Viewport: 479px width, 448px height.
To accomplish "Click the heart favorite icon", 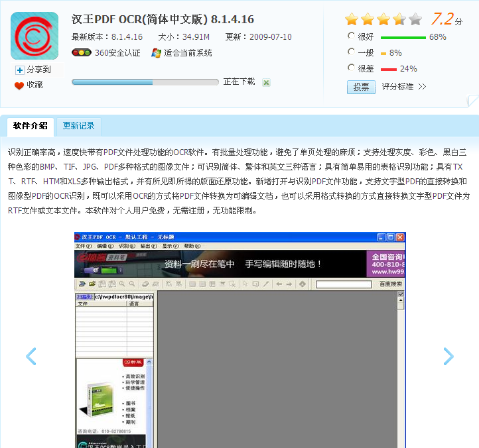I will point(19,85).
